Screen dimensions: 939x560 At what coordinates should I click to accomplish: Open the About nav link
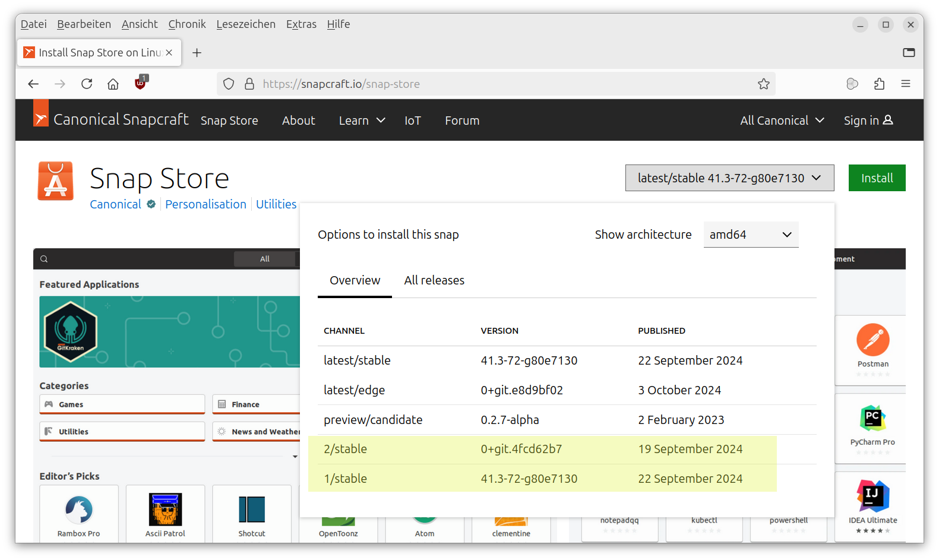point(298,121)
